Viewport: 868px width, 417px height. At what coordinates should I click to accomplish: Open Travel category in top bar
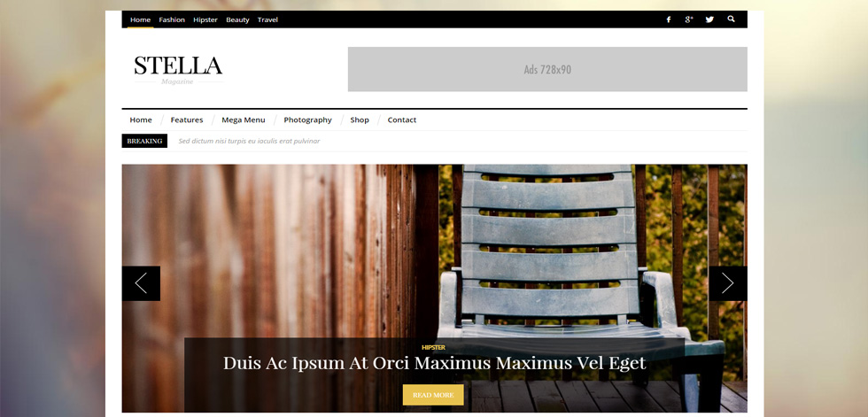tap(267, 19)
